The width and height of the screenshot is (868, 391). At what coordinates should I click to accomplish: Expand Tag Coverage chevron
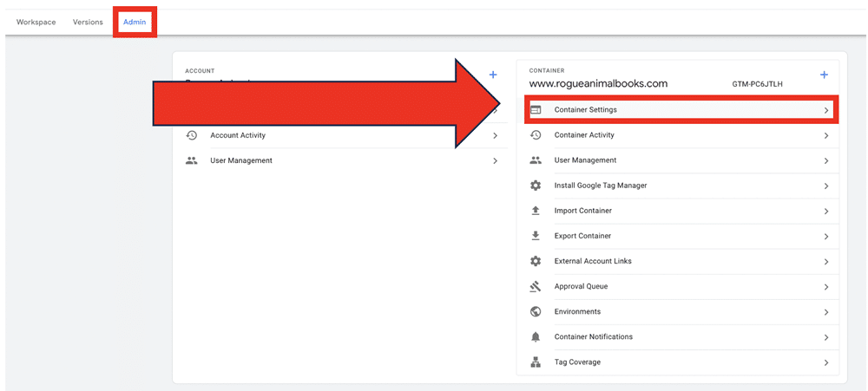[x=826, y=362]
